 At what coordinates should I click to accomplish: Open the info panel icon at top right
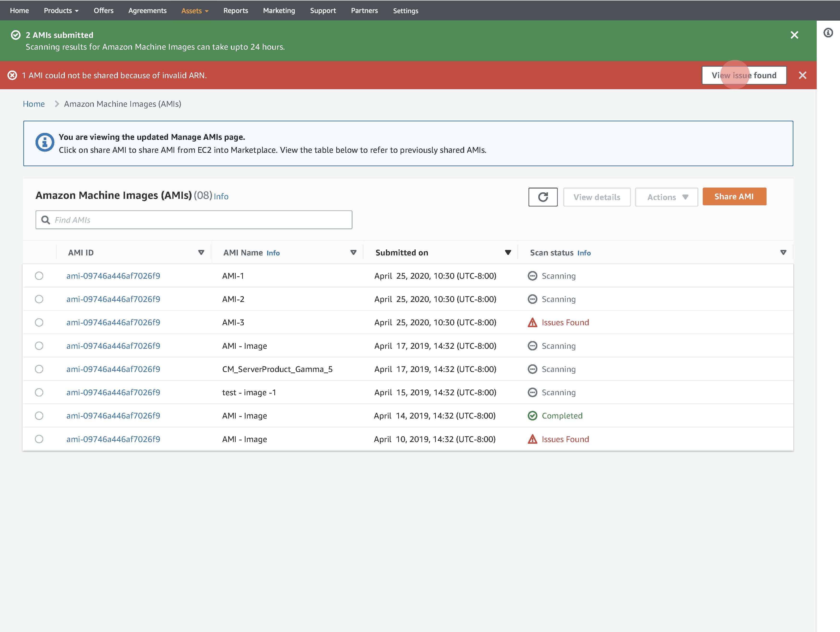point(828,33)
